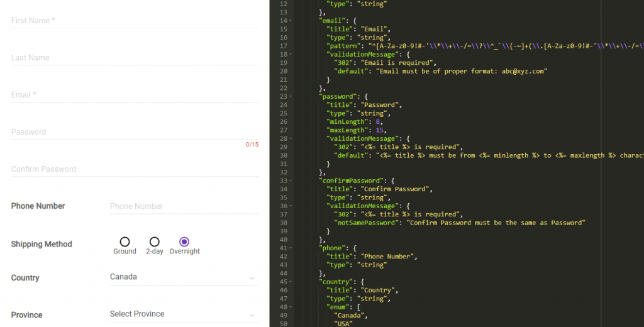Viewport: 644px width, 327px height.
Task: Click the Confirm Password field
Action: tap(135, 169)
